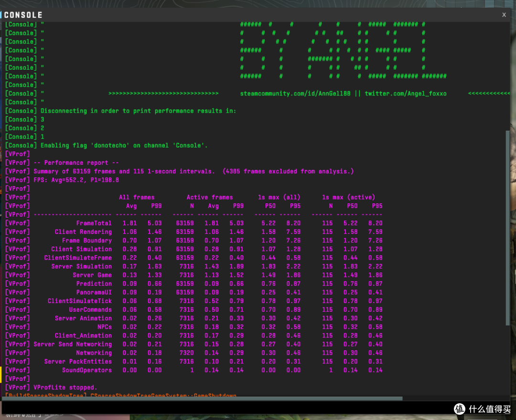516x420 pixels.
Task: Click the countdown line showing 3
Action: 25,119
